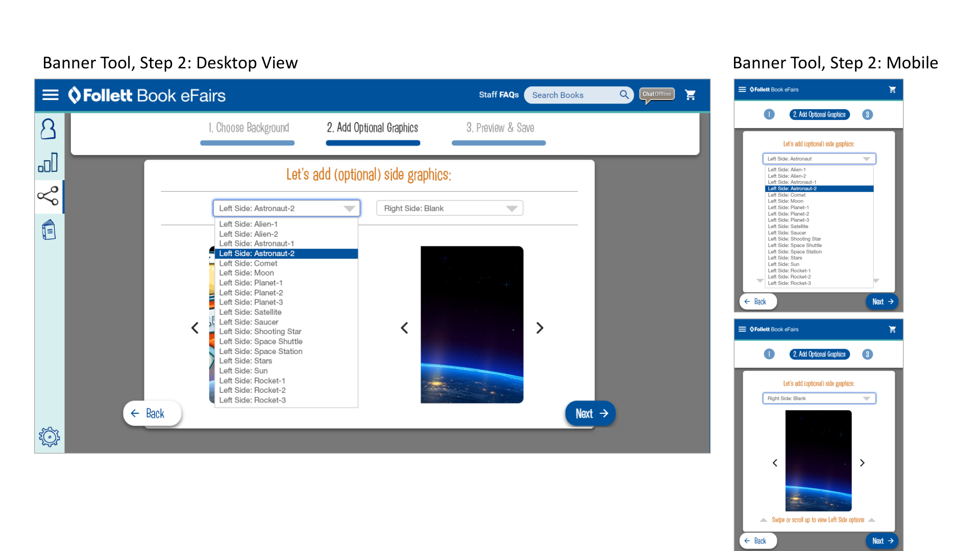Show next graphic in bottom mobile view
The height and width of the screenshot is (551, 980).
tap(862, 463)
